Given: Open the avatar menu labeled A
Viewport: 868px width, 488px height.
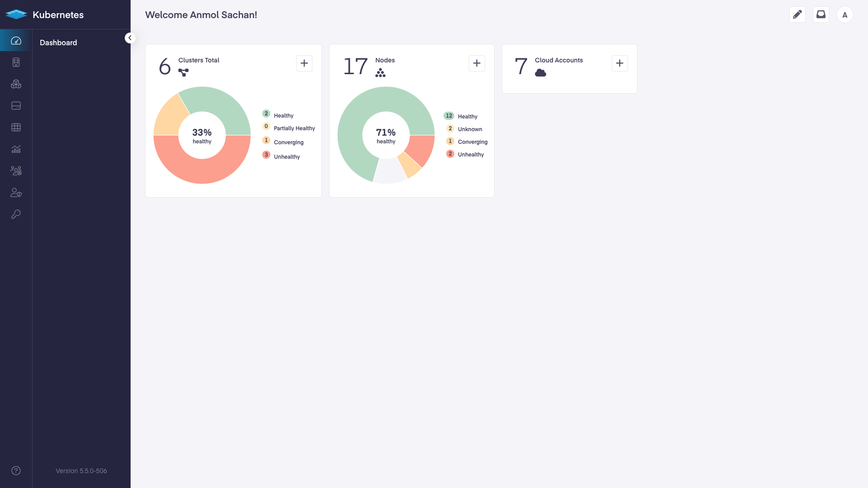Looking at the screenshot, I should [x=845, y=14].
